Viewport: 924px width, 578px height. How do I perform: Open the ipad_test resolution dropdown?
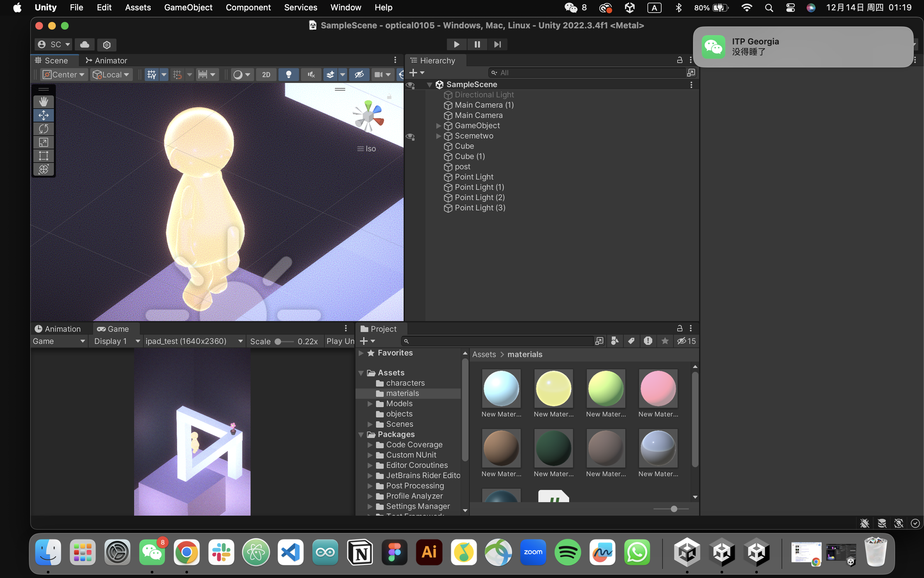click(x=194, y=341)
